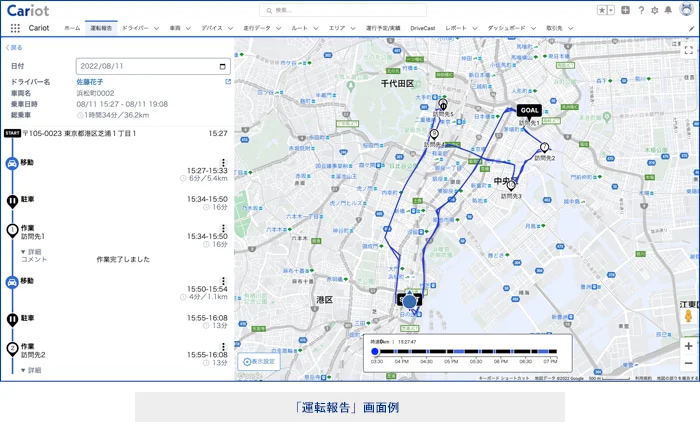Expand the 走行データ tab dropdown
Image resolution: width=700 pixels, height=431 pixels.
click(280, 29)
